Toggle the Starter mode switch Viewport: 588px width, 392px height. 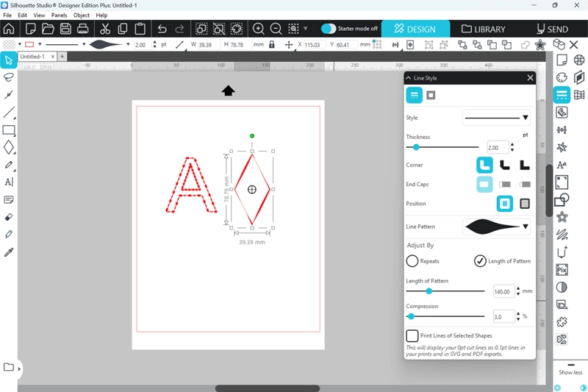point(329,29)
